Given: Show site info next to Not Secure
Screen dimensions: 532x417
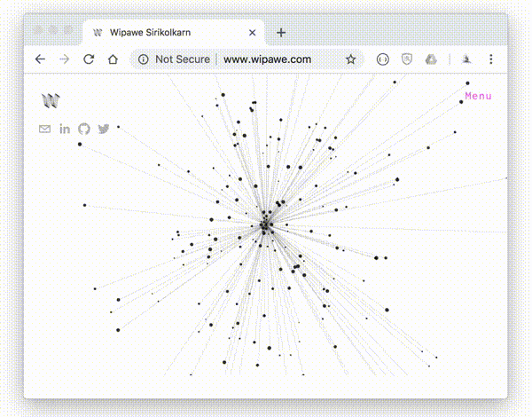Looking at the screenshot, I should tap(143, 59).
